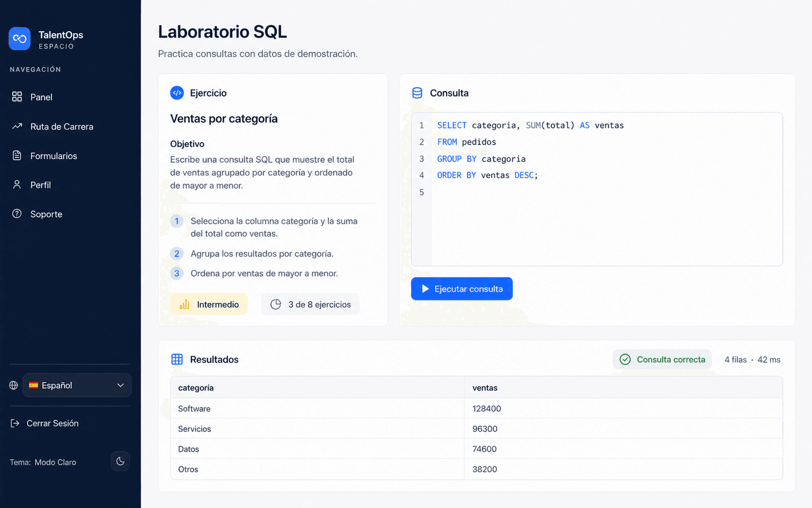This screenshot has width=812, height=508.
Task: Click the Perfil person icon
Action: pos(17,185)
